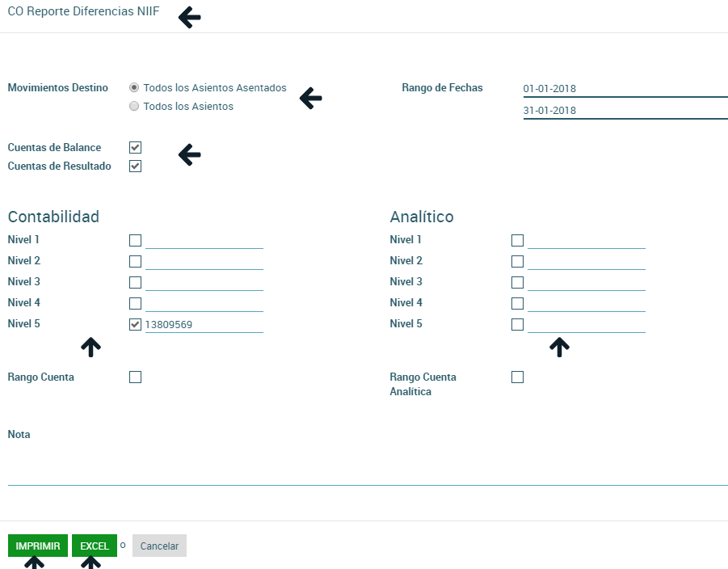728x569 pixels.
Task: Click Contabilidad Nivel 5 field with 13809569
Action: pos(204,324)
